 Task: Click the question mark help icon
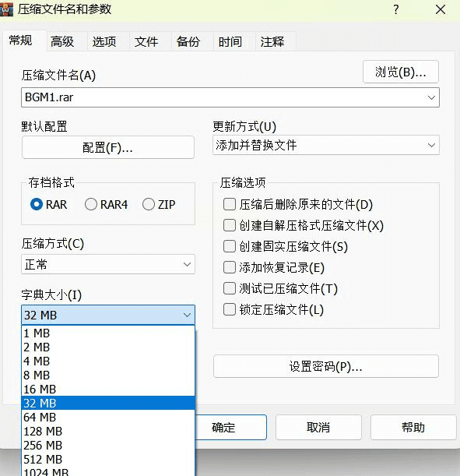click(396, 9)
